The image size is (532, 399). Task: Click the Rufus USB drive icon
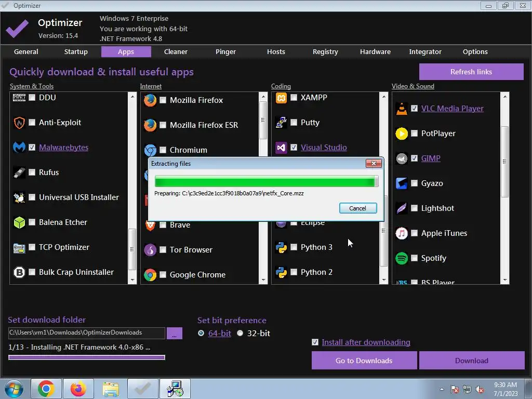click(x=19, y=172)
